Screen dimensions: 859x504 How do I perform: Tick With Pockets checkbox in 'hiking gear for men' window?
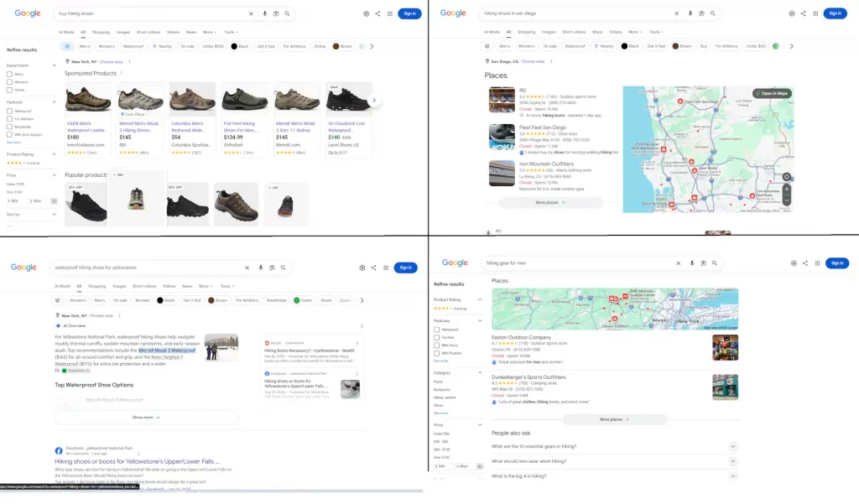(x=436, y=353)
